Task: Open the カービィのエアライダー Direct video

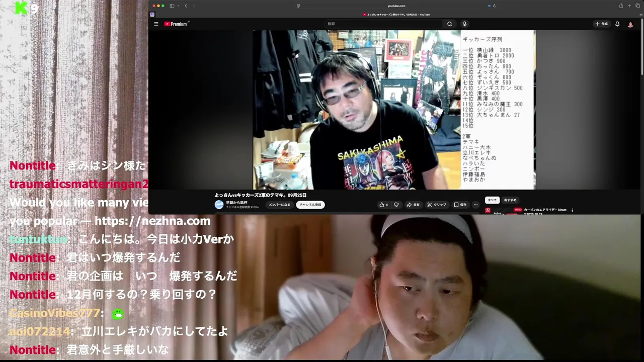Action: [x=545, y=210]
